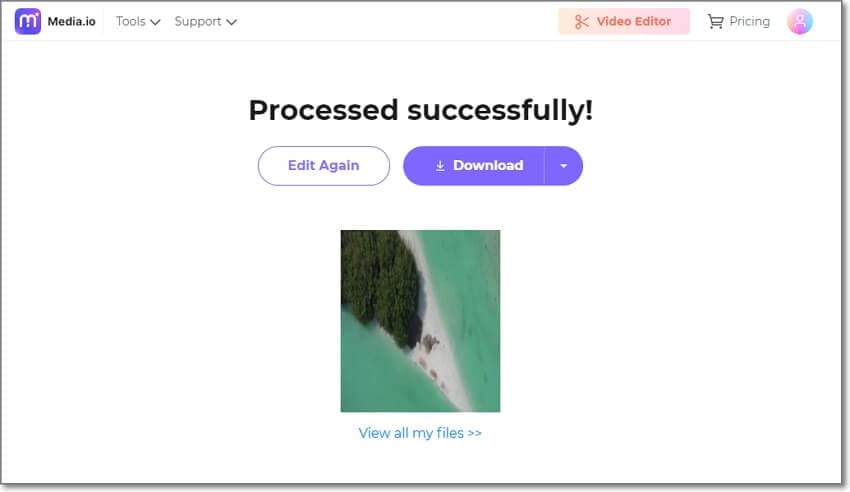Click the Media.io brand name text
Viewport: 850px width, 492px height.
[x=72, y=22]
